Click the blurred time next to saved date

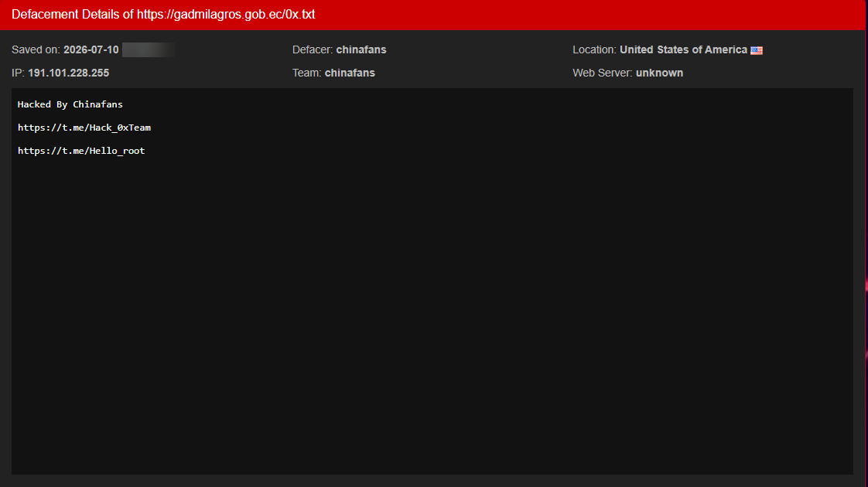[149, 49]
